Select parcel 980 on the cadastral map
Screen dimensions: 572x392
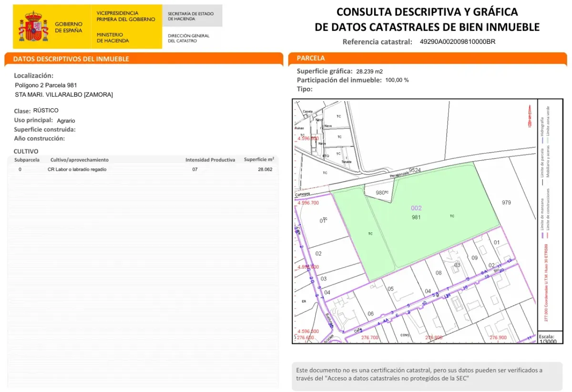[381, 193]
